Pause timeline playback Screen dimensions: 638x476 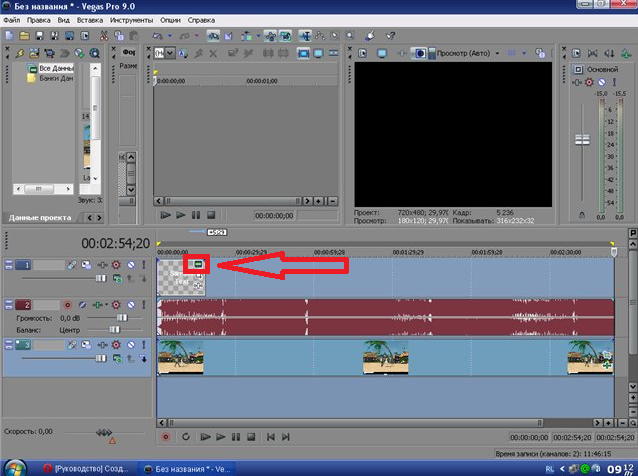click(x=236, y=437)
